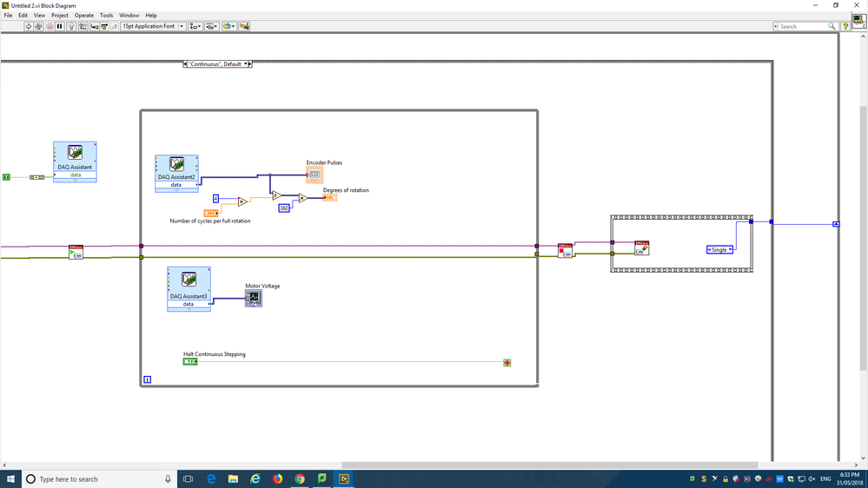Screen dimensions: 868x488
Task: Click the Abort Execution stop button
Action: [50, 26]
